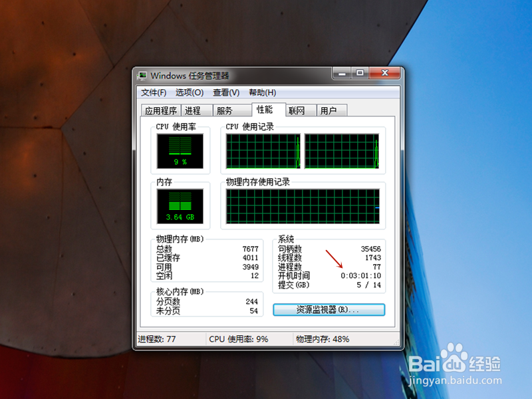The height and width of the screenshot is (399, 532).
Task: Click status bar text CPU 使用率: 9%
Action: (x=239, y=339)
